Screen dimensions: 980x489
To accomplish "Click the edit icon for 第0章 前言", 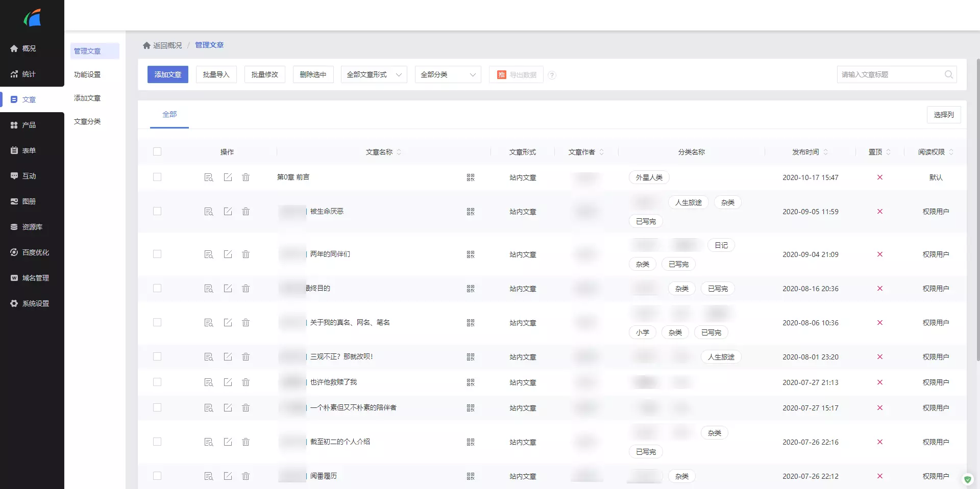I will point(228,177).
